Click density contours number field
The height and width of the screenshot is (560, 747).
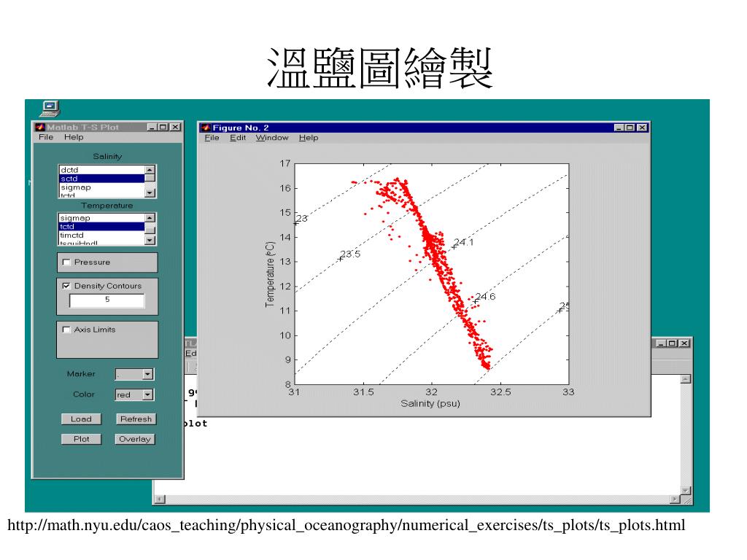coord(107,300)
